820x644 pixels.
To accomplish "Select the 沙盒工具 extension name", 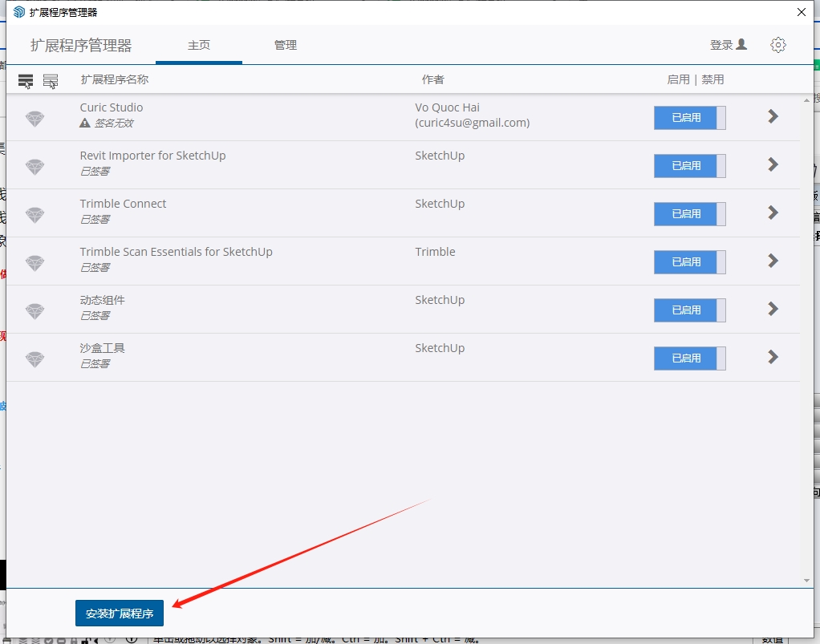I will [x=103, y=348].
